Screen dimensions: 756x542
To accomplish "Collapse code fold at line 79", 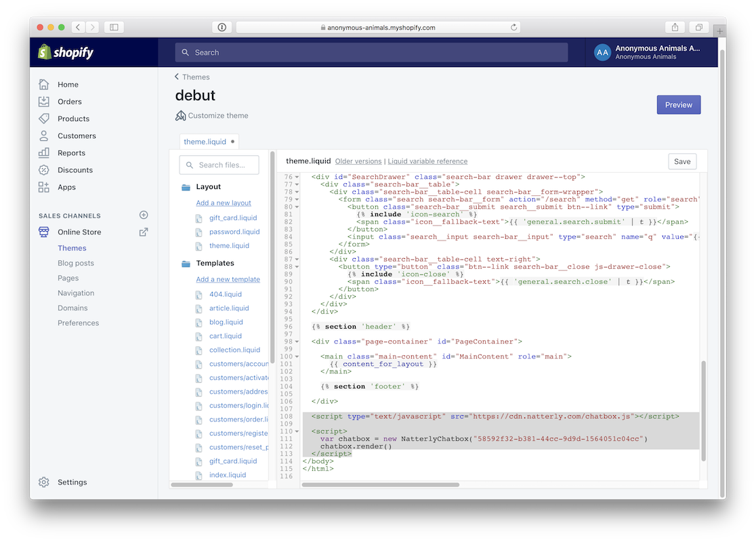I will click(x=297, y=199).
